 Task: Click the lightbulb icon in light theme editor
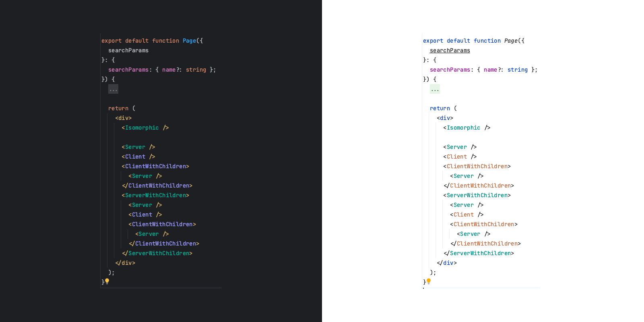(429, 281)
